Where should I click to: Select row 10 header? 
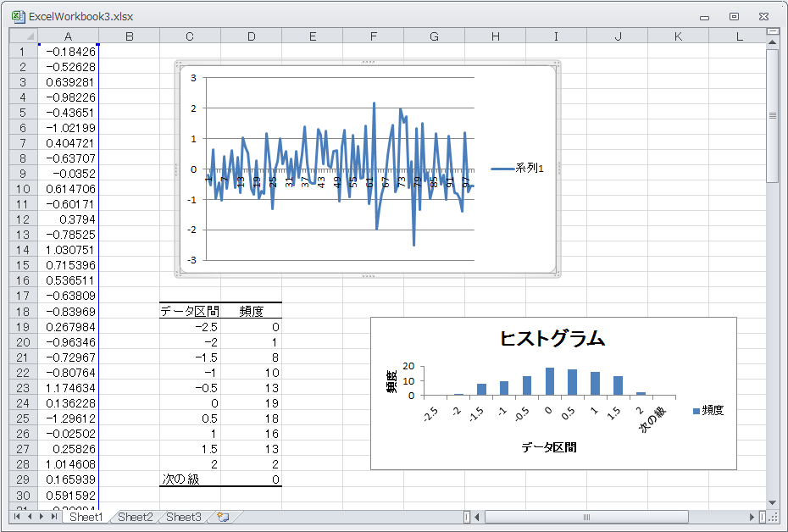tap(23, 189)
